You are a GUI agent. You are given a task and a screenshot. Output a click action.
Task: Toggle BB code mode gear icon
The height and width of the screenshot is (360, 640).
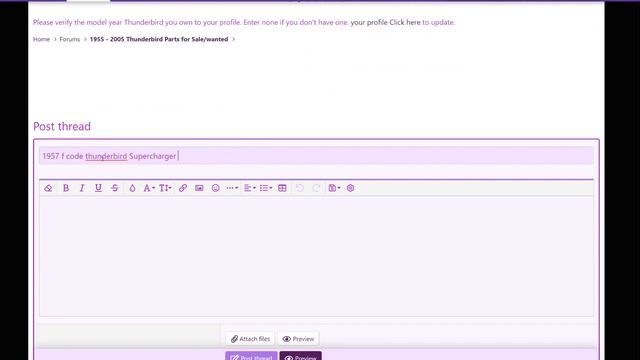click(350, 188)
